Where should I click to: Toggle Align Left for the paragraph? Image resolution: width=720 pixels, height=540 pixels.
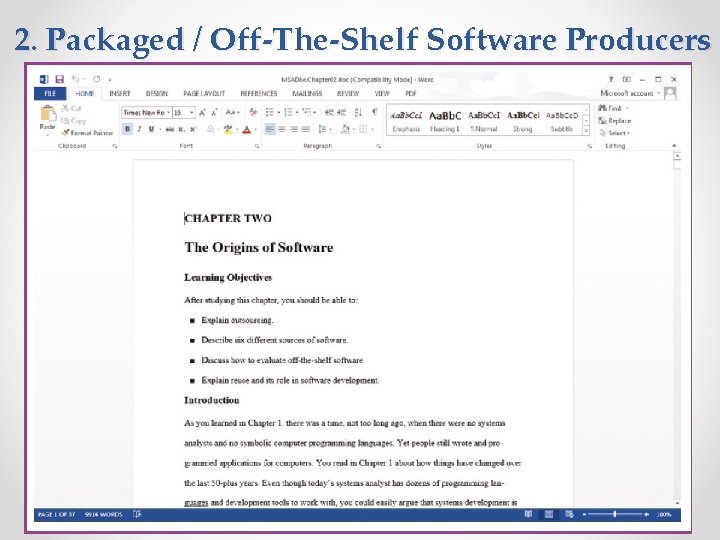click(x=270, y=129)
